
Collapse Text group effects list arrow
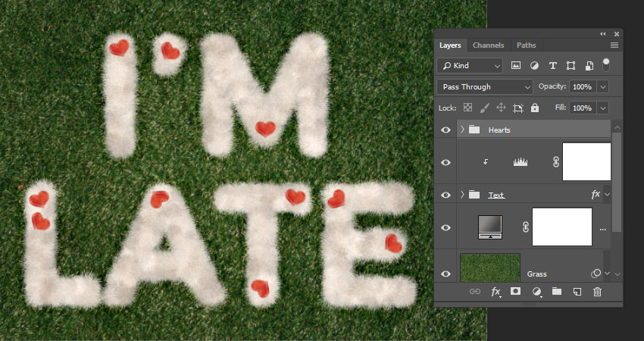click(x=607, y=195)
